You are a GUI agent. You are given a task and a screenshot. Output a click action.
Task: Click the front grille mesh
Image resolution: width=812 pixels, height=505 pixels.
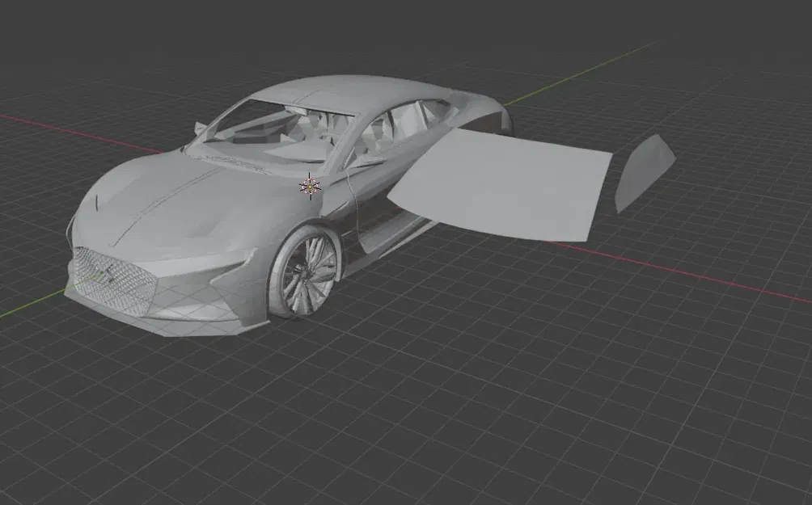(113, 279)
